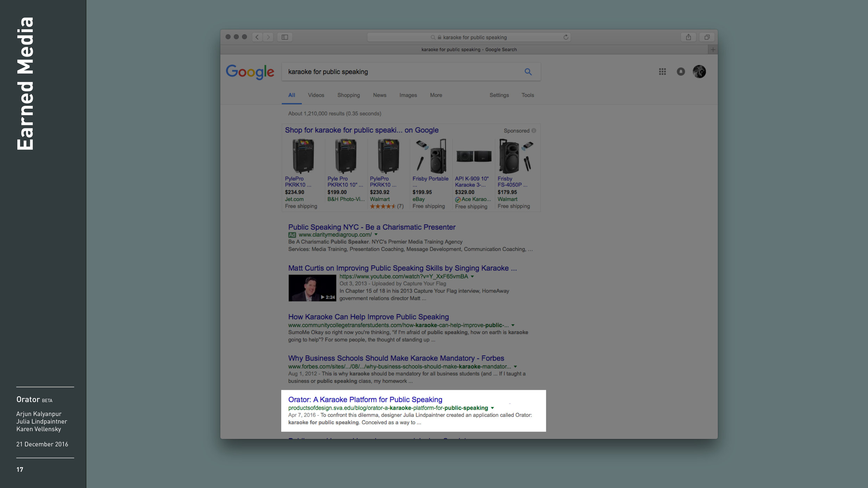Open the Frisby FS-4050P product title
Screen dimensions: 868x488
(512, 182)
